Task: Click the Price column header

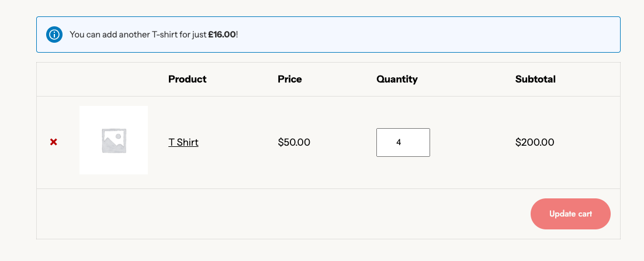Action: point(290,79)
